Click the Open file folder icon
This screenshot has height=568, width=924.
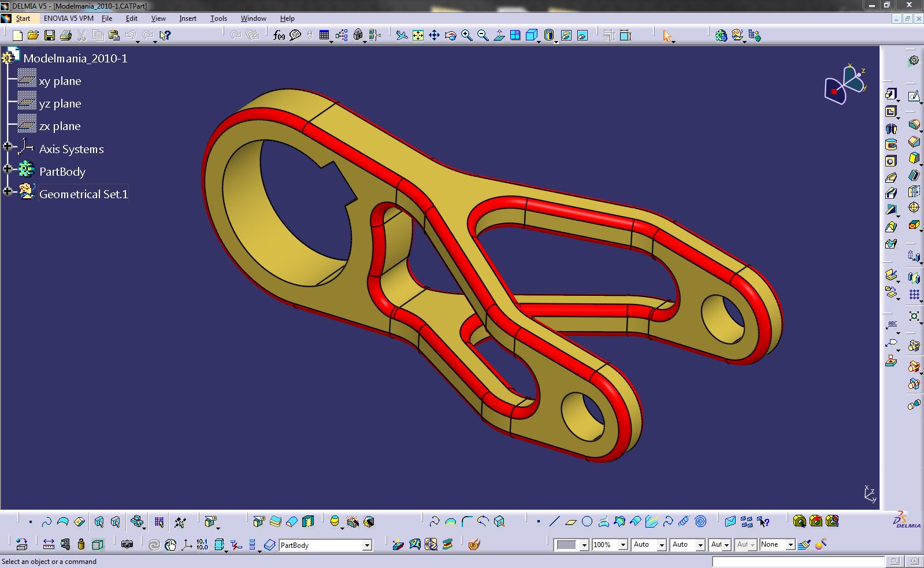pos(34,35)
